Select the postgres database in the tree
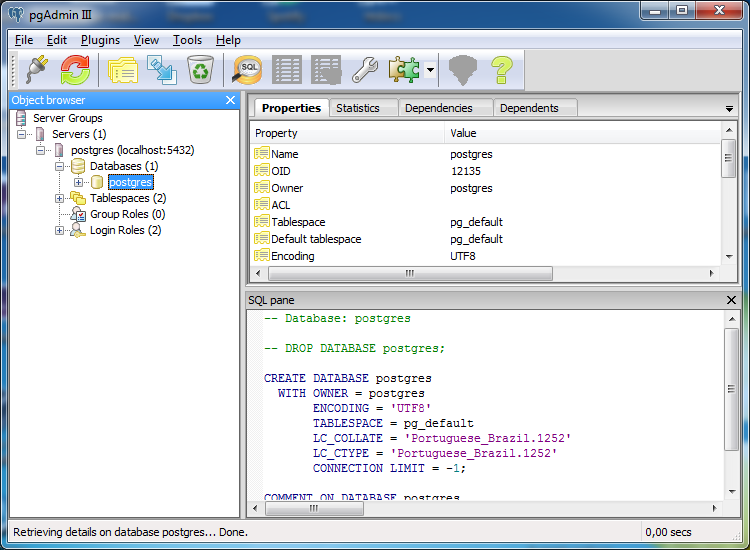The image size is (750, 550). click(131, 182)
